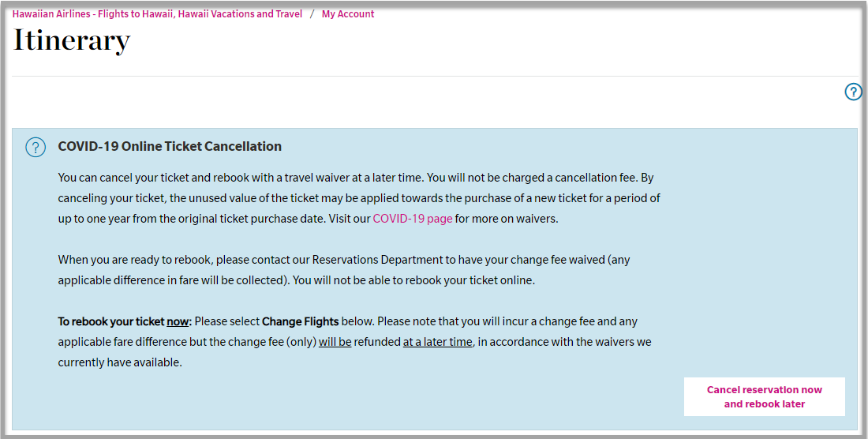Click the underlined 'at a later time' text
This screenshot has width=868, height=439.
(437, 342)
